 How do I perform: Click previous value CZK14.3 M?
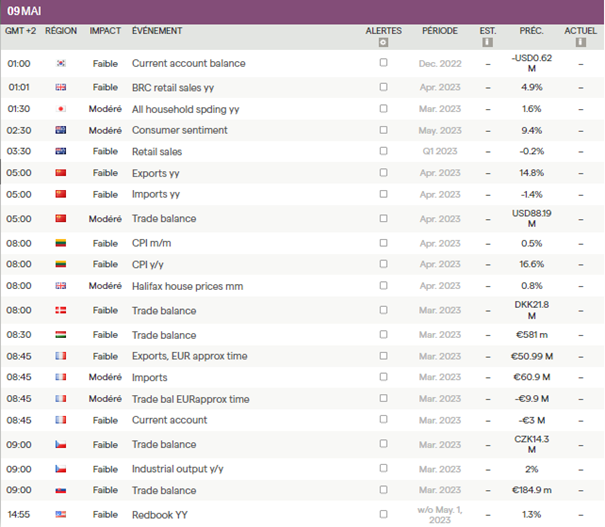pyautogui.click(x=532, y=444)
